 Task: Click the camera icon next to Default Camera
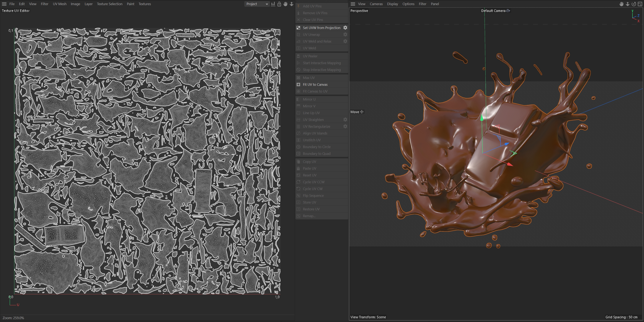[508, 11]
